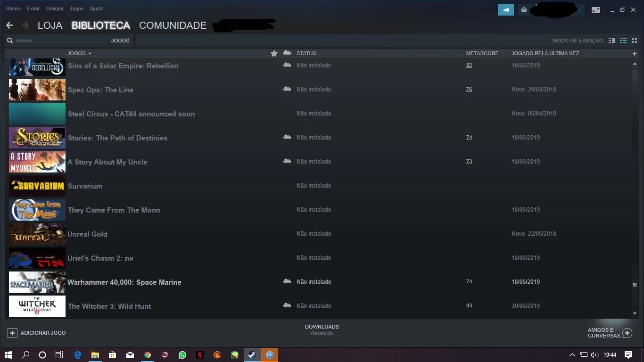
Task: Open DOWNLOADS Gerenciar
Action: coord(322,330)
